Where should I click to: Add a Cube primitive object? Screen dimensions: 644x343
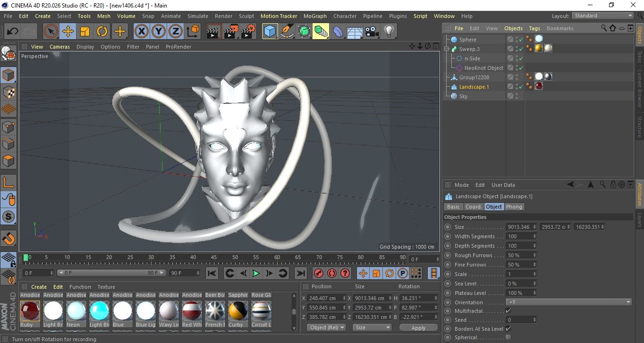[x=270, y=32]
